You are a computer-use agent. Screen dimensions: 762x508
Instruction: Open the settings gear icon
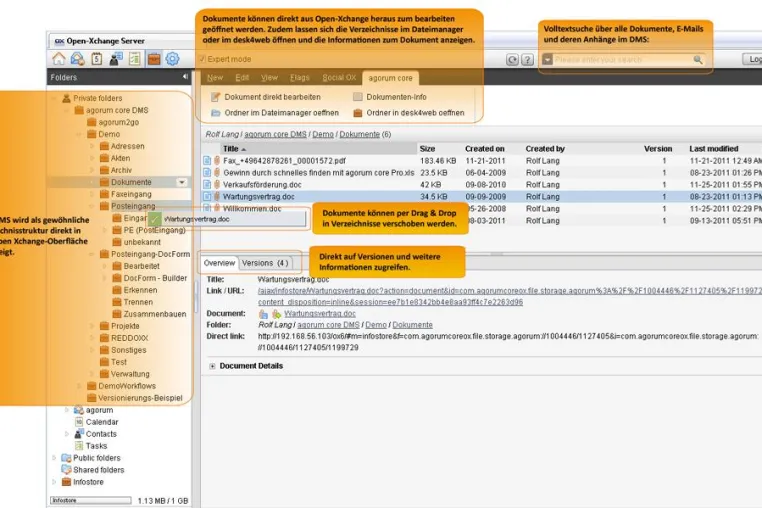(173, 59)
